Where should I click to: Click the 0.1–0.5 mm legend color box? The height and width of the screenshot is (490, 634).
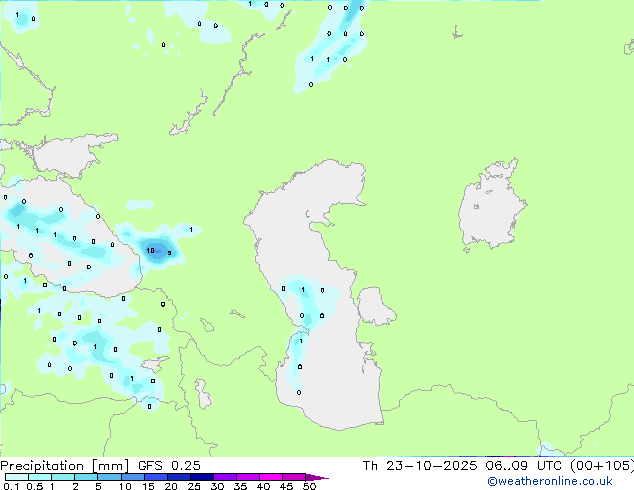pyautogui.click(x=17, y=477)
